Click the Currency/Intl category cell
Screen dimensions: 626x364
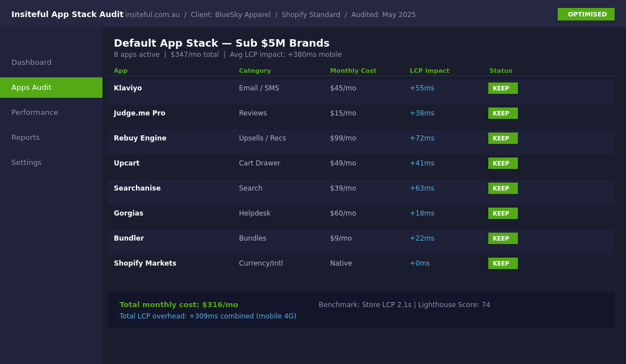point(261,263)
